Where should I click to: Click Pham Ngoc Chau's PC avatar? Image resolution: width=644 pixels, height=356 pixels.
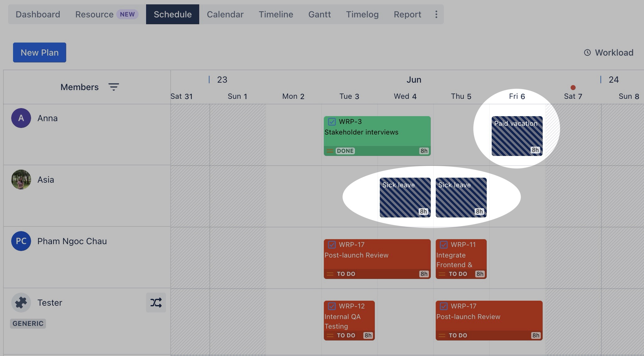[21, 241]
